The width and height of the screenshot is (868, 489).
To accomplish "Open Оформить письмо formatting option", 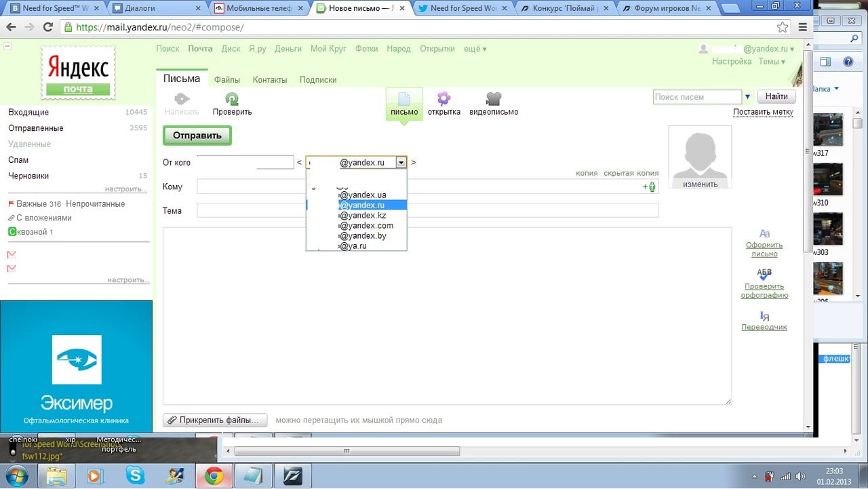I will [x=764, y=243].
